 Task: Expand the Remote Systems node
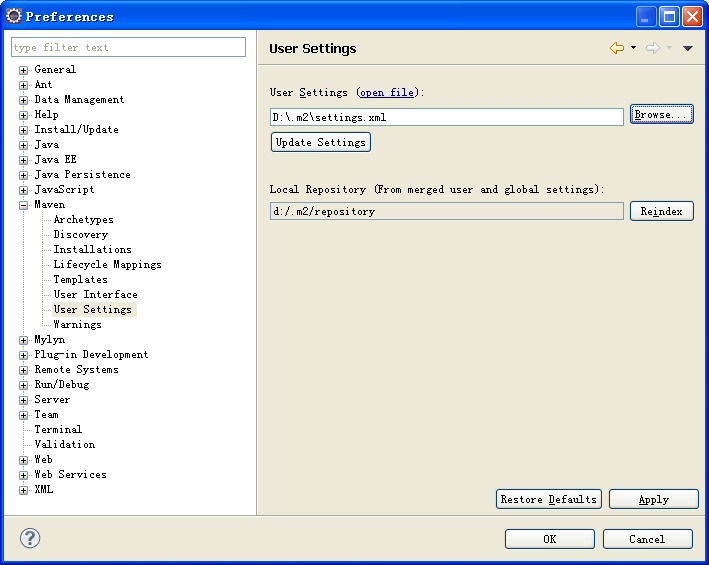point(24,370)
